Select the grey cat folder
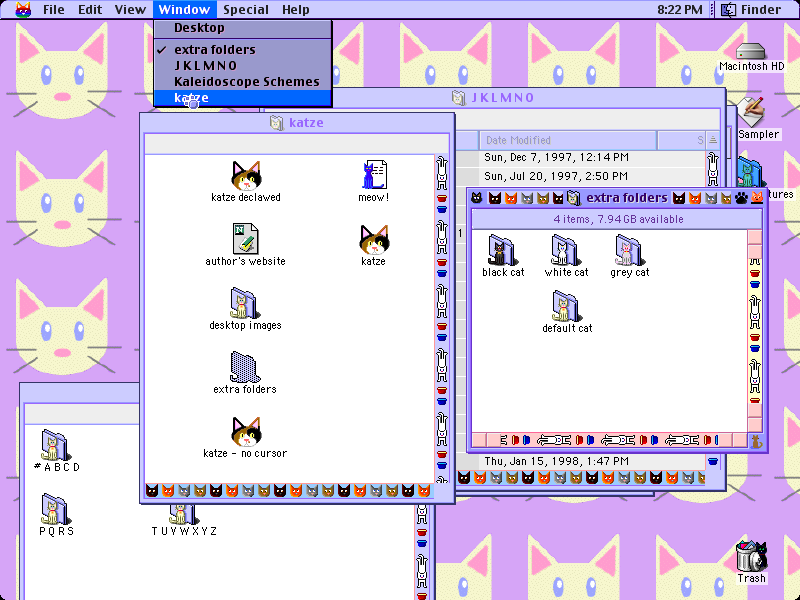 coord(629,250)
